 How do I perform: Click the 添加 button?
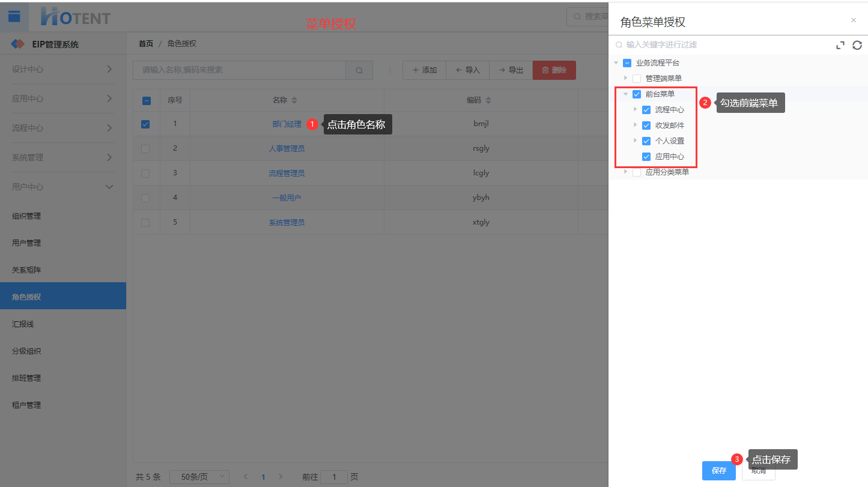click(424, 70)
